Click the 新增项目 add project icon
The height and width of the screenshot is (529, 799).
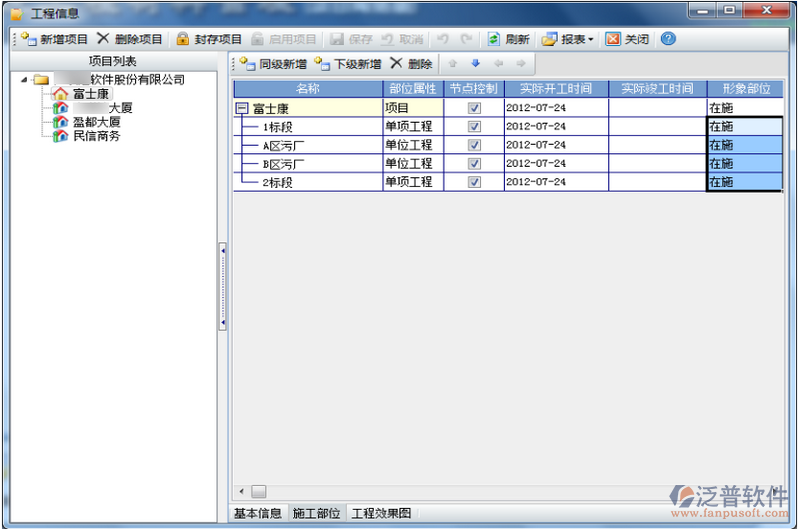point(28,39)
